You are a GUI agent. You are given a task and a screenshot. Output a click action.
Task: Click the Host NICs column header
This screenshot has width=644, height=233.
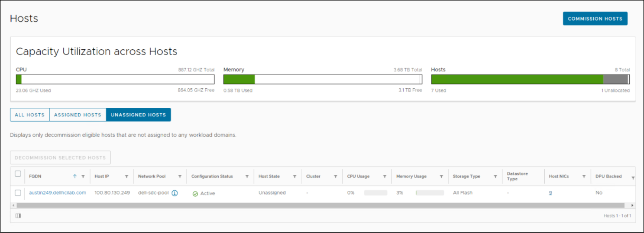[559, 176]
